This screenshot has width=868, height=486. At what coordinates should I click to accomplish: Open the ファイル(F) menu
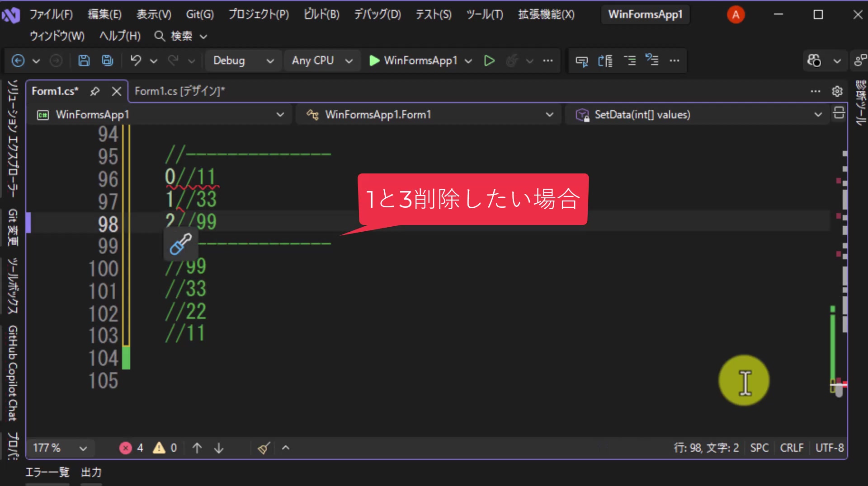[x=51, y=14]
